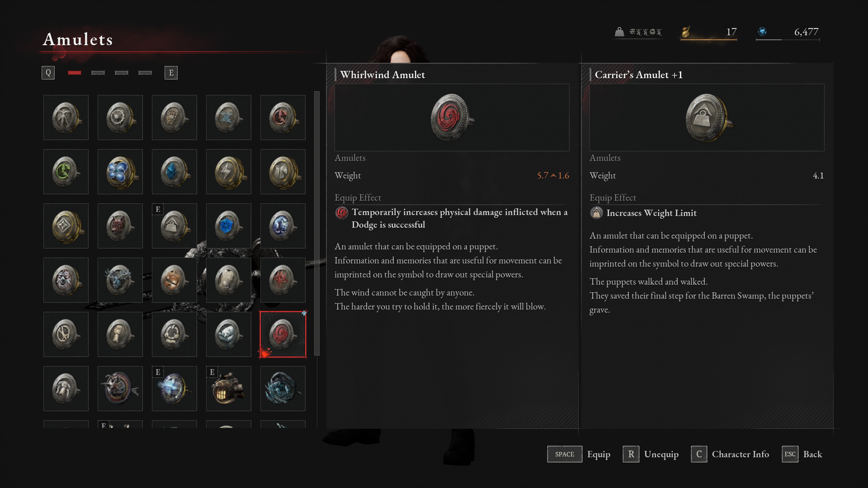Go to previous tab with Q key prompt
Image resolution: width=868 pixels, height=488 pixels.
point(48,73)
